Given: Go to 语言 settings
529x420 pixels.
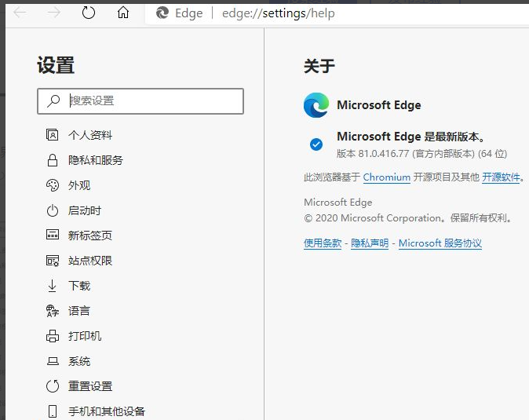Looking at the screenshot, I should (x=79, y=311).
